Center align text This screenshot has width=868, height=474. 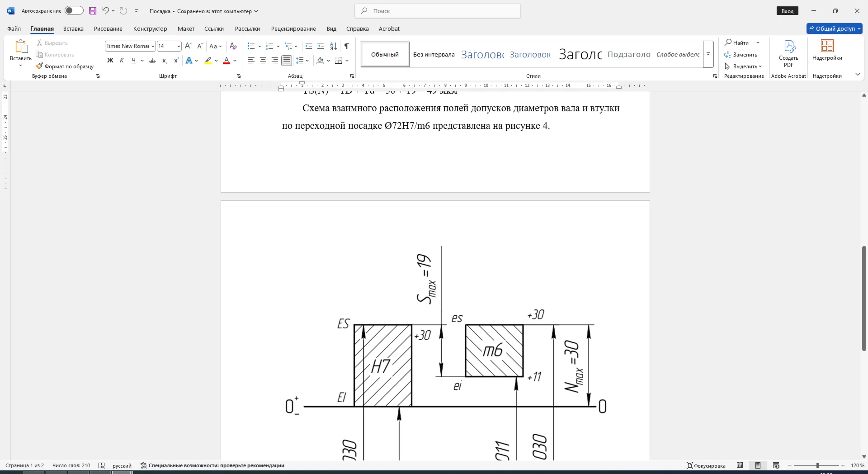pos(263,60)
